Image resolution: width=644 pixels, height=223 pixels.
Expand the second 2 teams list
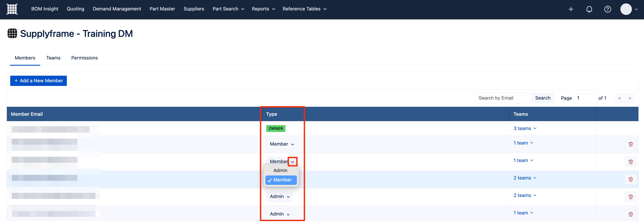[x=525, y=195]
